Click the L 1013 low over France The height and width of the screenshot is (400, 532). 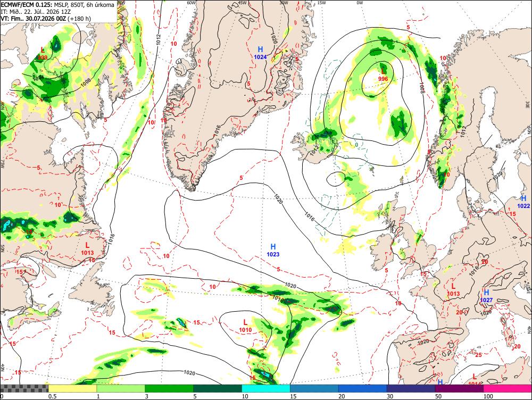coord(453,290)
